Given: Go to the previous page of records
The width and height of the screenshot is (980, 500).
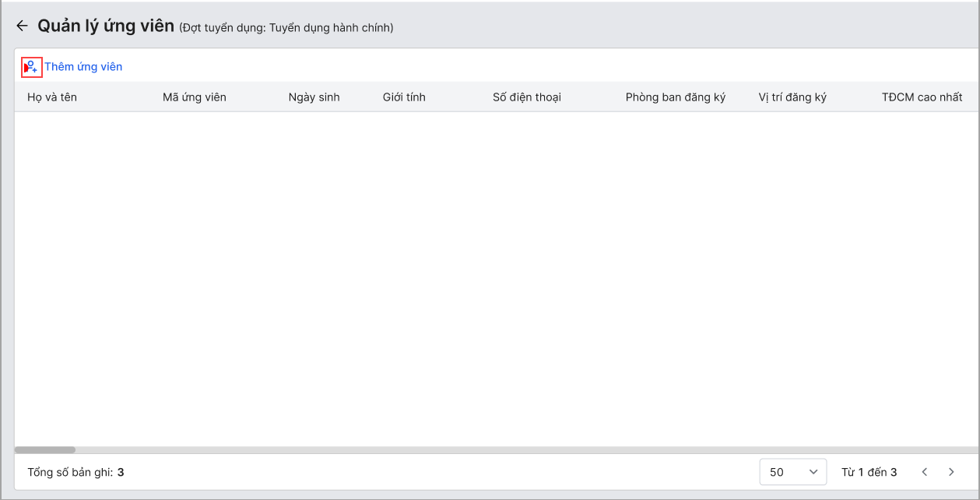Looking at the screenshot, I should pos(925,472).
